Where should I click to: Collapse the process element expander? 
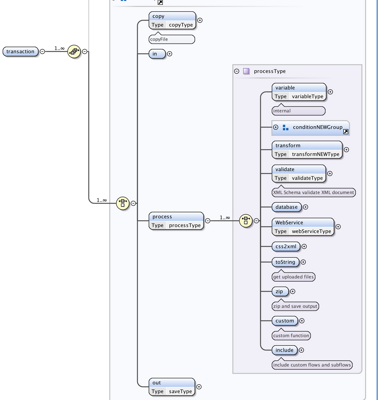(x=208, y=221)
